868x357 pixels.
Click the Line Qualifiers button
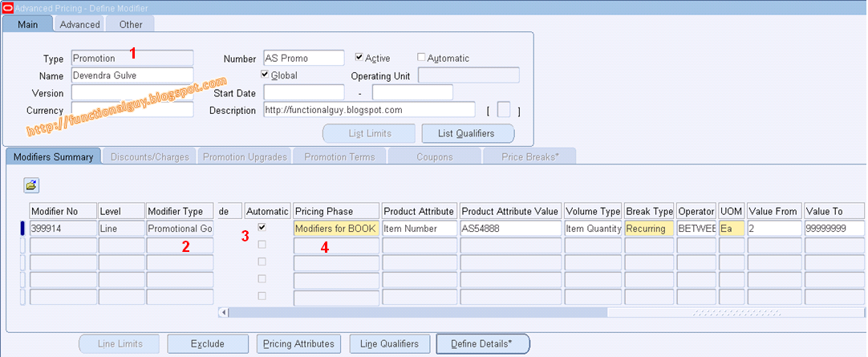click(x=389, y=343)
